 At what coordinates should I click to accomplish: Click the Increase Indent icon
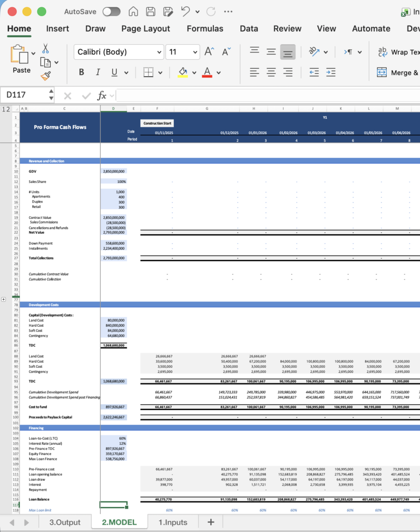tap(331, 72)
